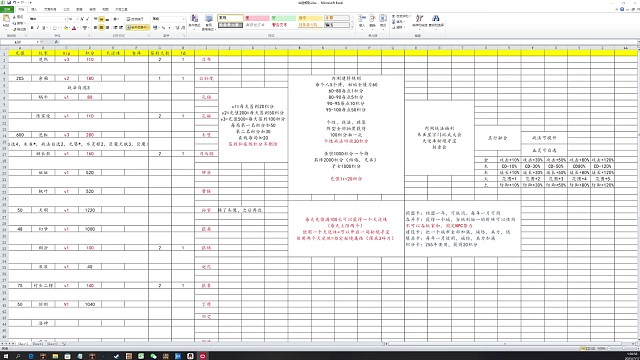Image resolution: width=640 pixels, height=360 pixels.
Task: Apply the red Font Color letter A
Action: 74,28
